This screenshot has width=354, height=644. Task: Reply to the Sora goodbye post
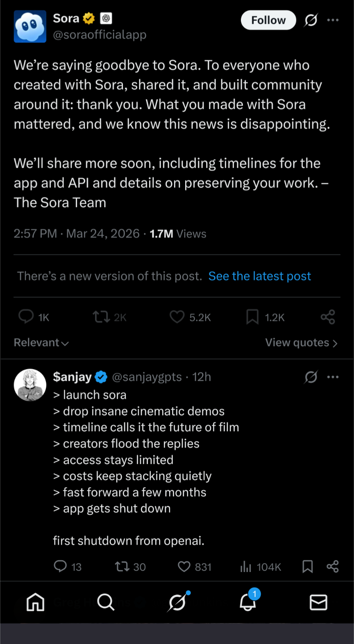tap(26, 317)
